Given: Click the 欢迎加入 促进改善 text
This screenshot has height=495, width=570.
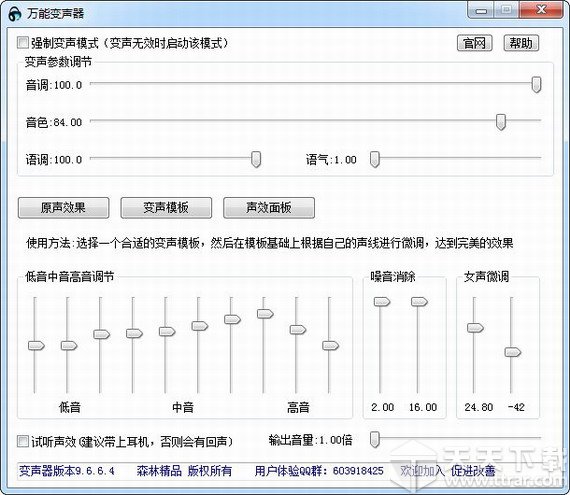Looking at the screenshot, I should point(448,471).
